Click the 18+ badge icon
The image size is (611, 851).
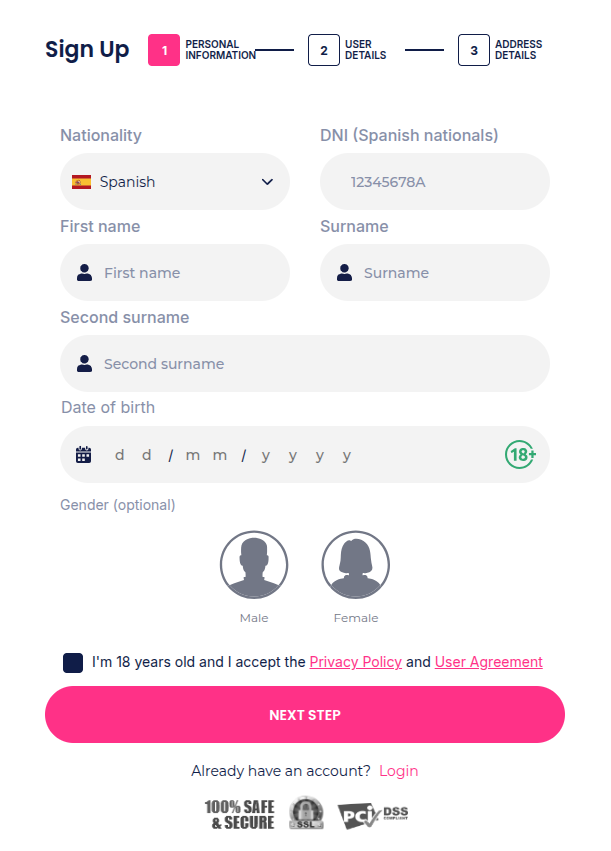(x=520, y=454)
